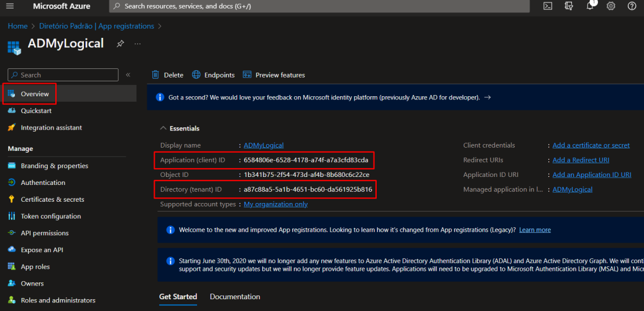This screenshot has width=644, height=311.
Task: Click the Integration assistant rocket icon
Action: (12, 128)
